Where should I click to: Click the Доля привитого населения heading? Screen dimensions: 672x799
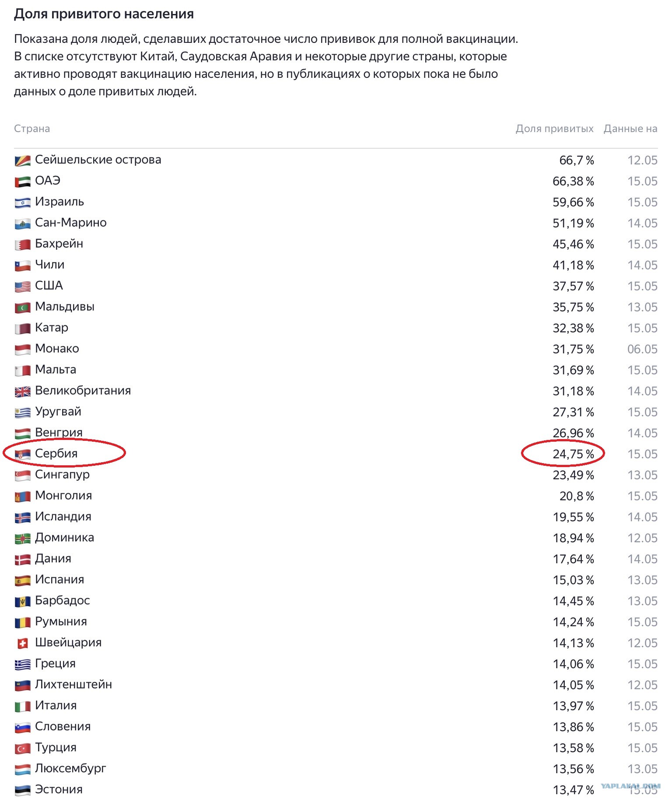[x=104, y=14]
